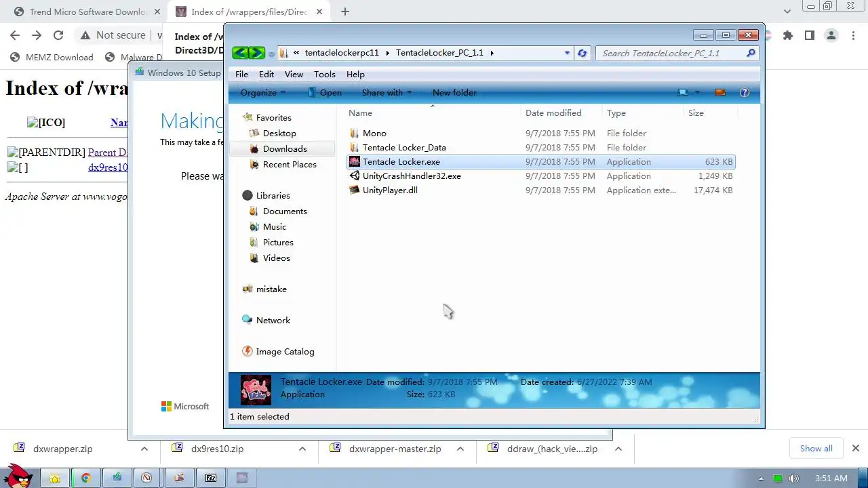Open Chrome from the taskbar
The image size is (868, 488).
85,478
